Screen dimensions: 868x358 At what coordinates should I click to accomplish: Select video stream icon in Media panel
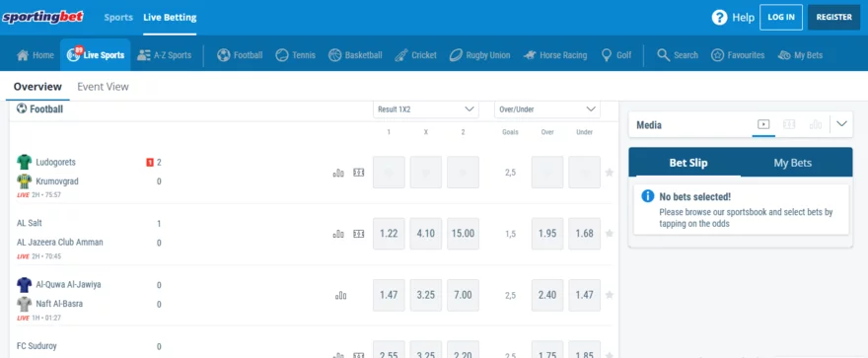tap(763, 124)
